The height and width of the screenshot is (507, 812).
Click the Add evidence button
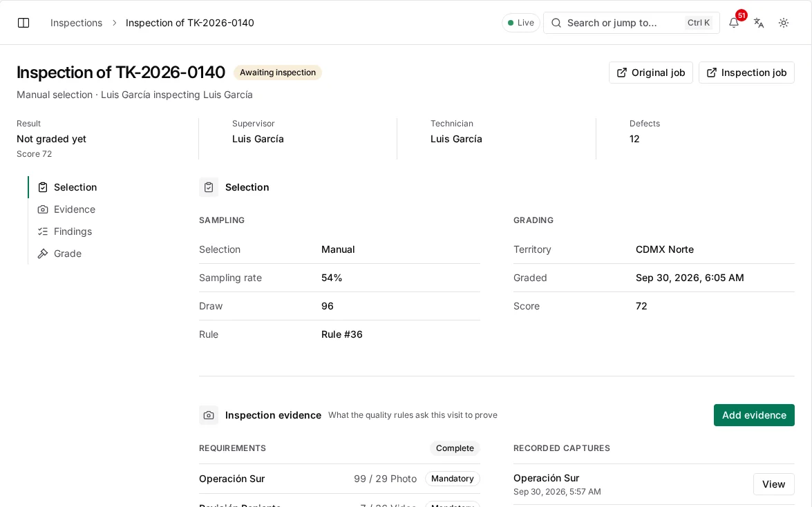[x=754, y=415]
